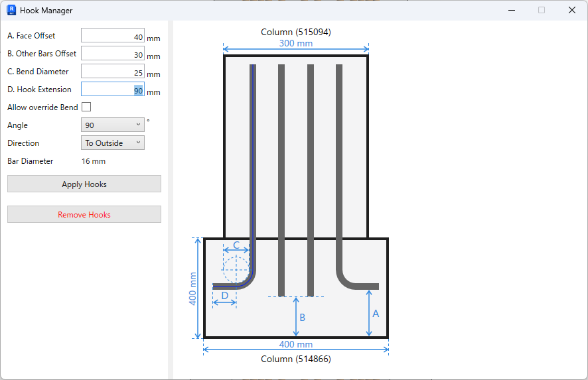588x380 pixels.
Task: Click the C. Bend Diameter label
Action: point(38,72)
